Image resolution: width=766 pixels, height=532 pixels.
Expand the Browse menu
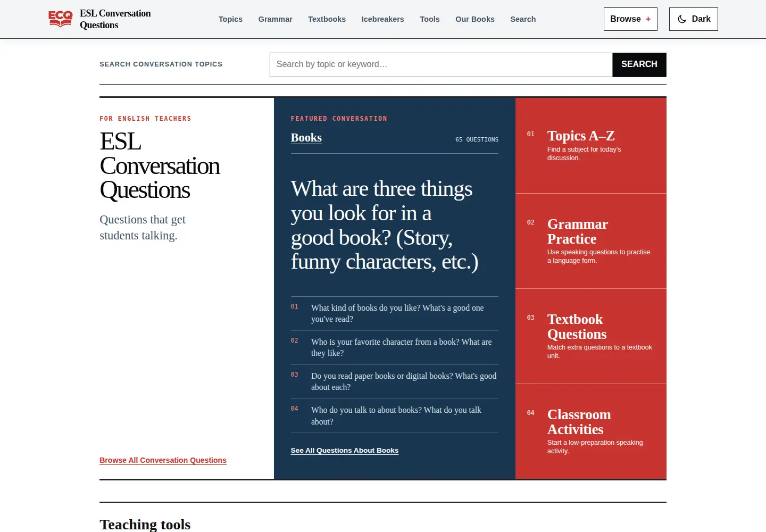630,19
